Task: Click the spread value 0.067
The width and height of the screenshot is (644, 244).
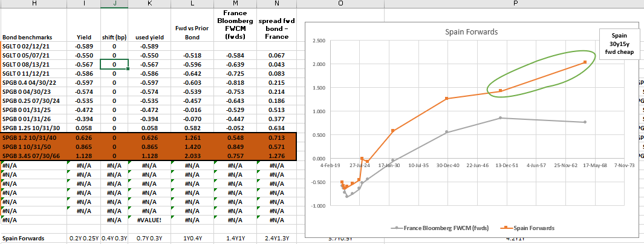Action: click(x=276, y=54)
